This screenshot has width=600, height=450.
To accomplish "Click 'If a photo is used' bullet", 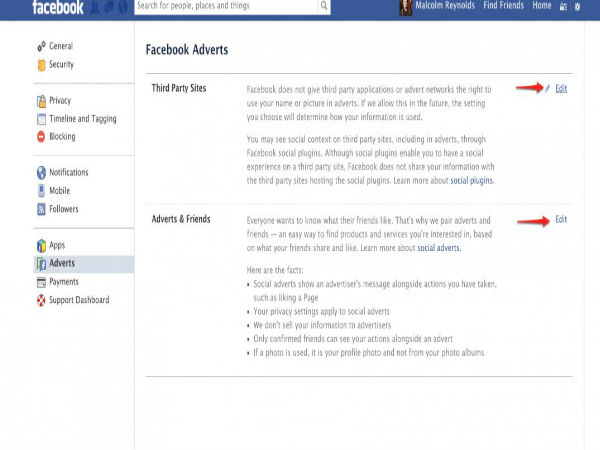I will [x=368, y=353].
